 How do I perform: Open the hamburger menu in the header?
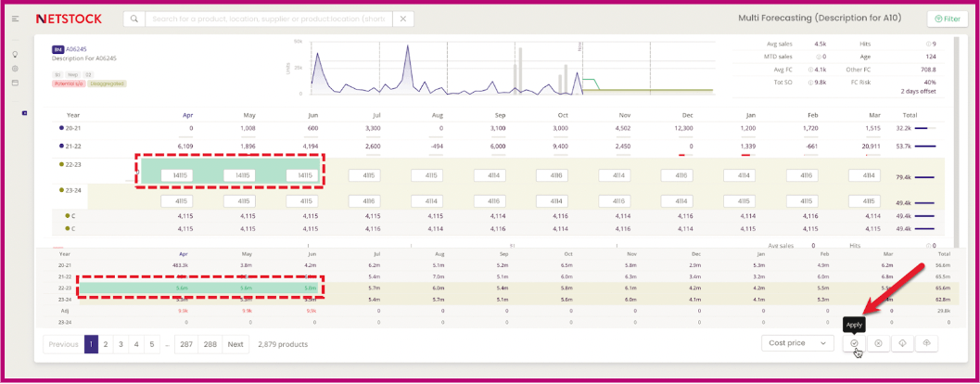tap(15, 19)
